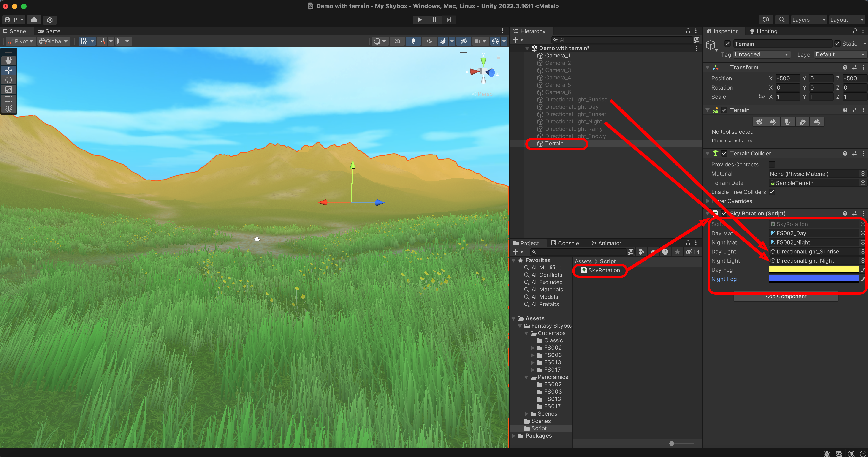Select the Rect transform tool

[x=9, y=99]
